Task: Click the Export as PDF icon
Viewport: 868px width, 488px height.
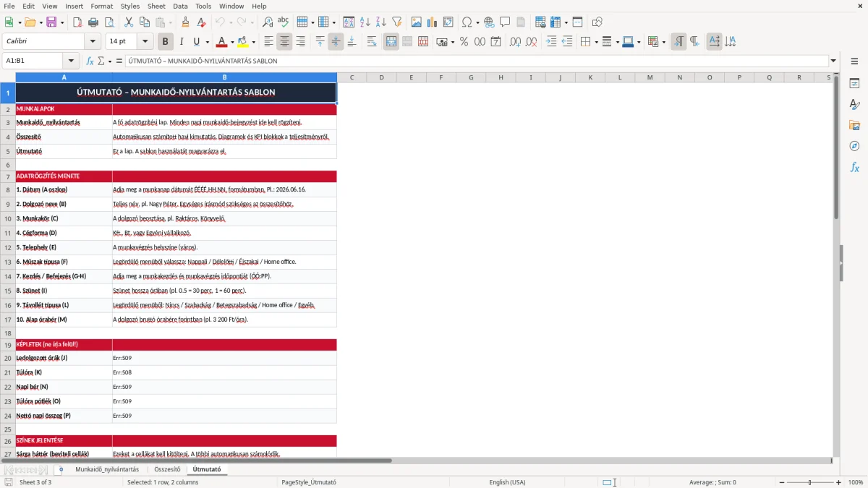Action: coord(77,22)
